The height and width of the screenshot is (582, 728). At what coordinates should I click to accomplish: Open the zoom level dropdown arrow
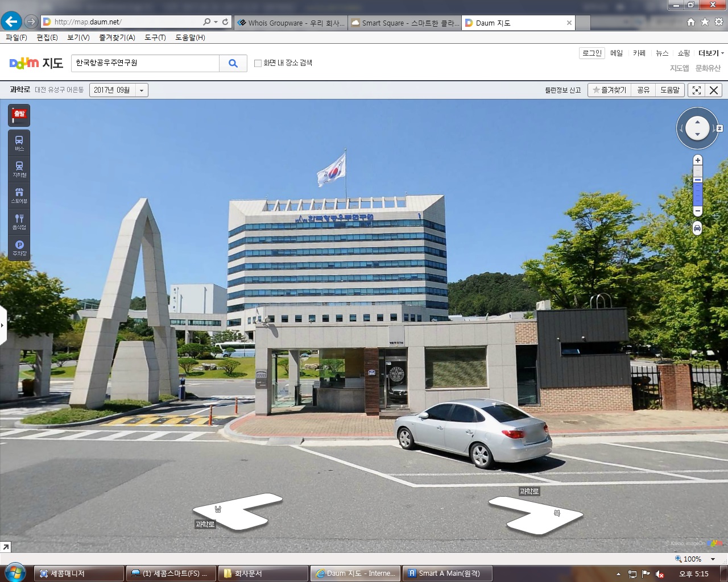point(713,559)
